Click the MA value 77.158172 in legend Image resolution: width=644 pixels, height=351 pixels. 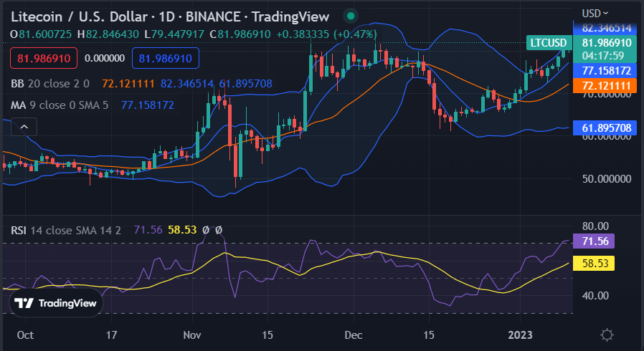point(148,105)
